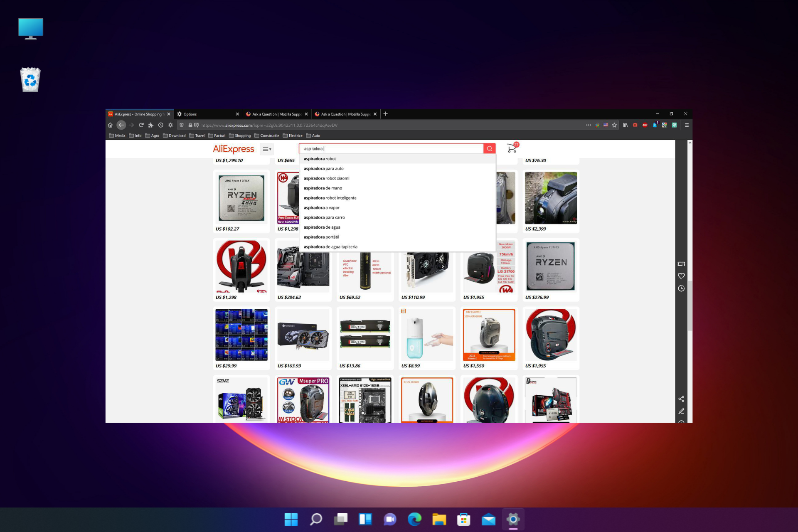Bookmark this page with the star icon

(614, 125)
